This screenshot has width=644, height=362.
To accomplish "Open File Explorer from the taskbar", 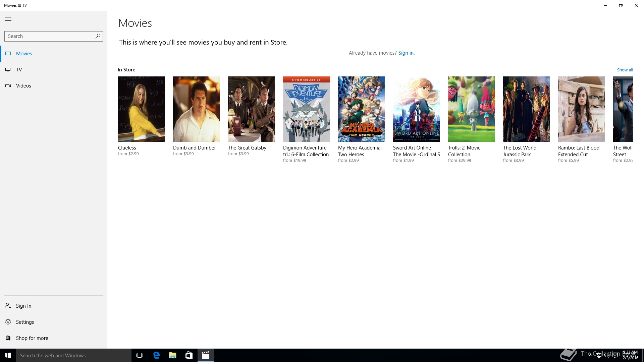I will coord(172,355).
